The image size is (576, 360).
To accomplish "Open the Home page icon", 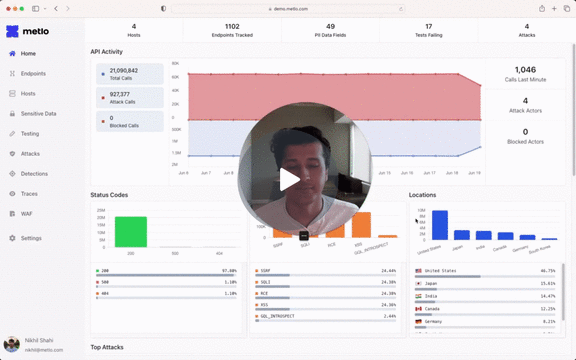I will point(12,54).
